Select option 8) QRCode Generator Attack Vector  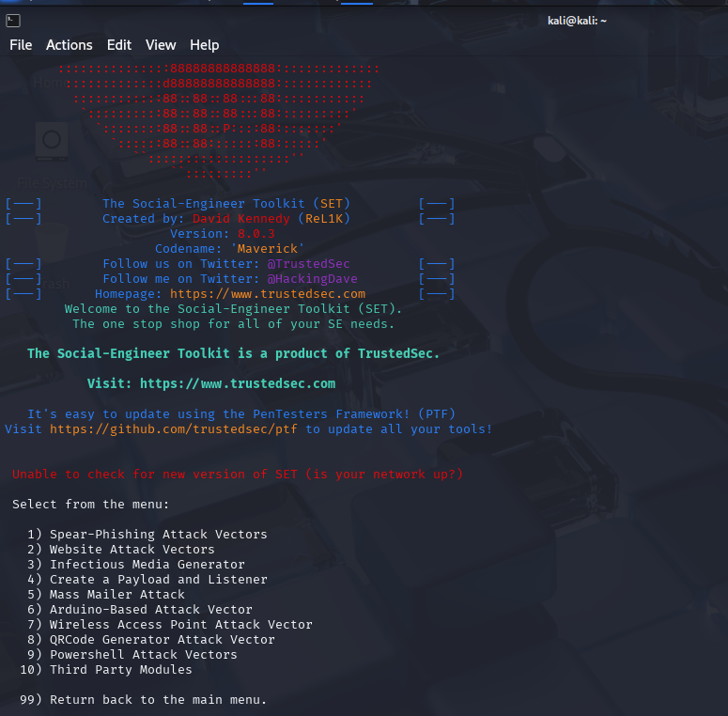point(151,639)
